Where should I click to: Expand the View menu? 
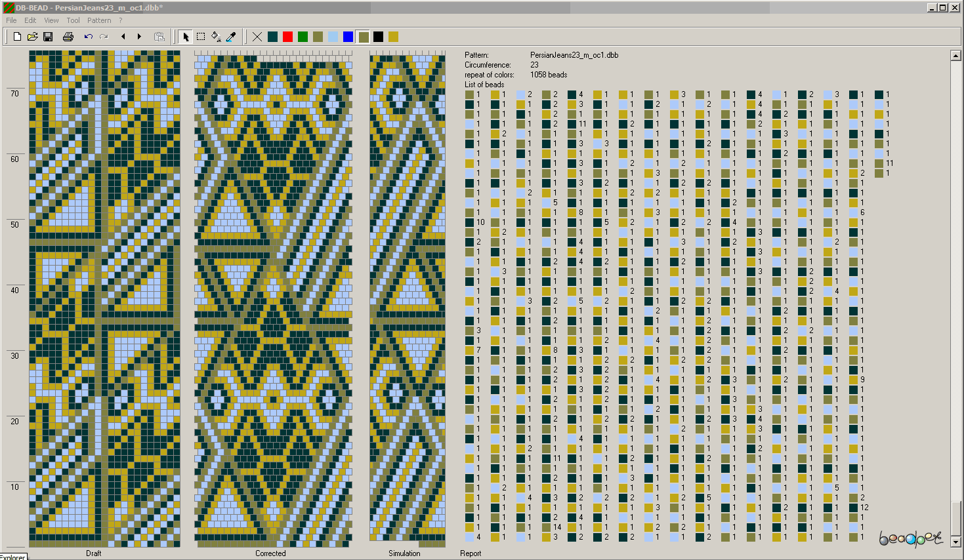pyautogui.click(x=51, y=20)
